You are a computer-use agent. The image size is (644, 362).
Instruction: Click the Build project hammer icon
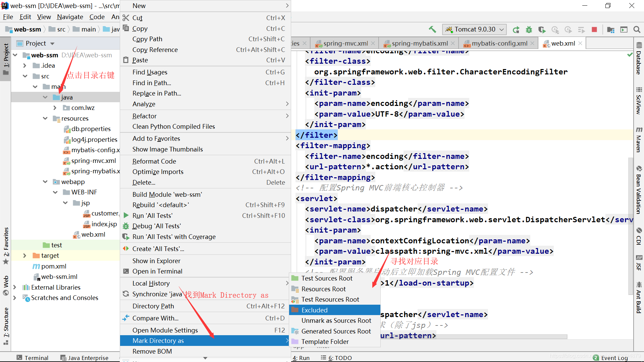(x=432, y=29)
